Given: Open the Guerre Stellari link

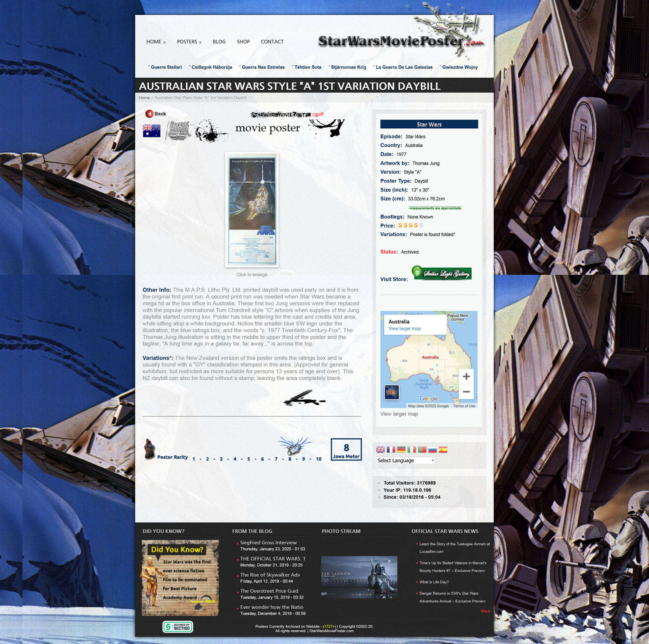Looking at the screenshot, I should click(166, 67).
